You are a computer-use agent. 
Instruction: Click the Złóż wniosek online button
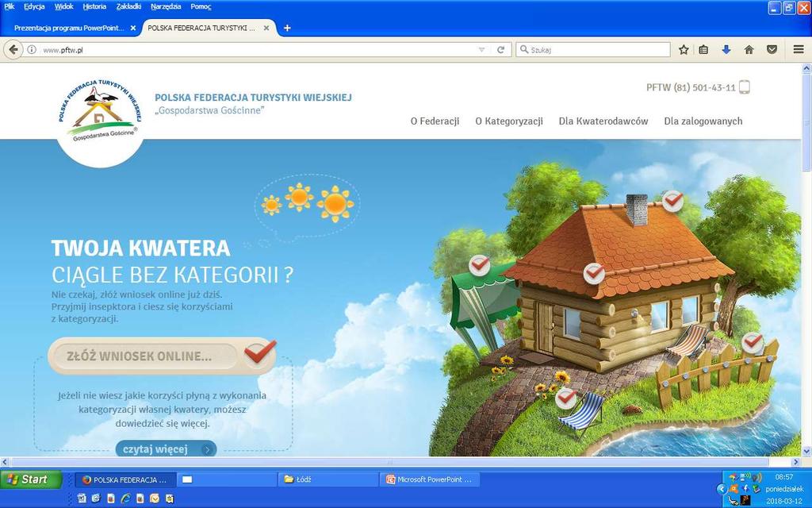tap(162, 356)
